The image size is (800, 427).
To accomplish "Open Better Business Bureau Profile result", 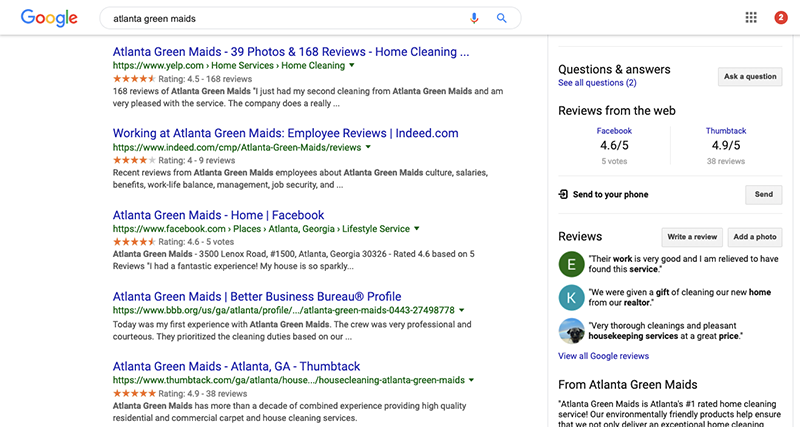I will tap(257, 296).
